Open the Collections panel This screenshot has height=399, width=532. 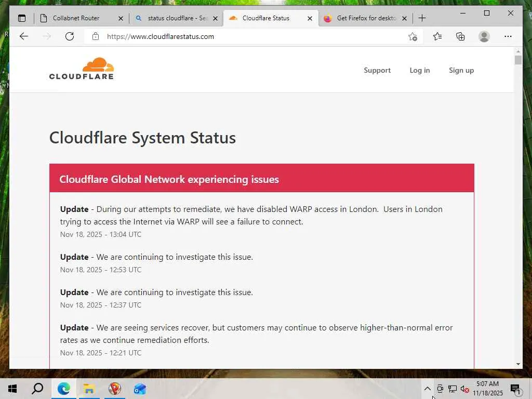460,36
